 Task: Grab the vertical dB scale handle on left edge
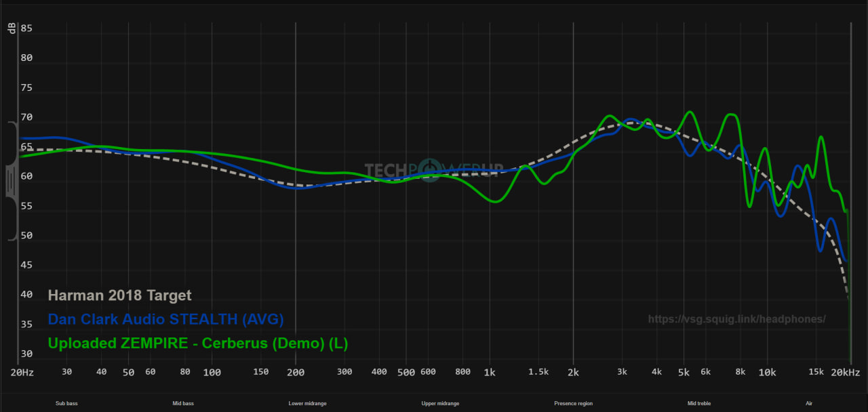(13, 181)
